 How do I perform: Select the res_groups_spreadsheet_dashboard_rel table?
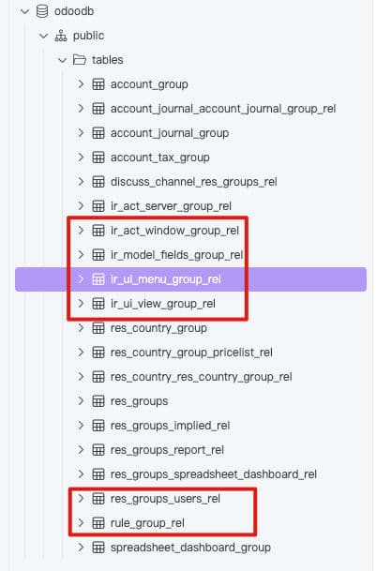214,474
